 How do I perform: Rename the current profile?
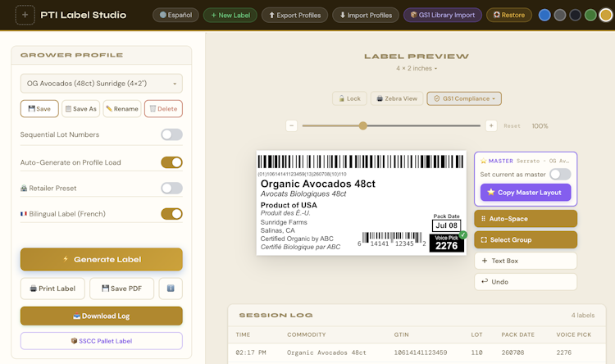[122, 109]
